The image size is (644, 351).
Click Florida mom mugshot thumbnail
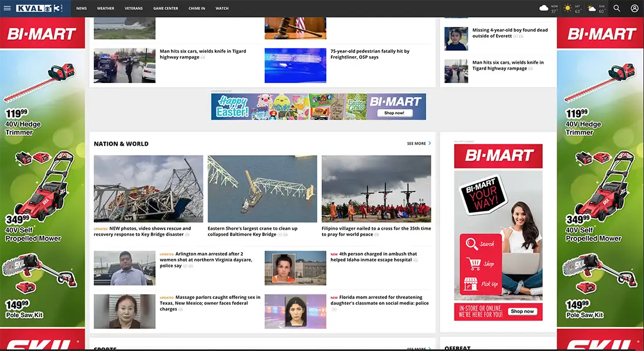pyautogui.click(x=295, y=311)
